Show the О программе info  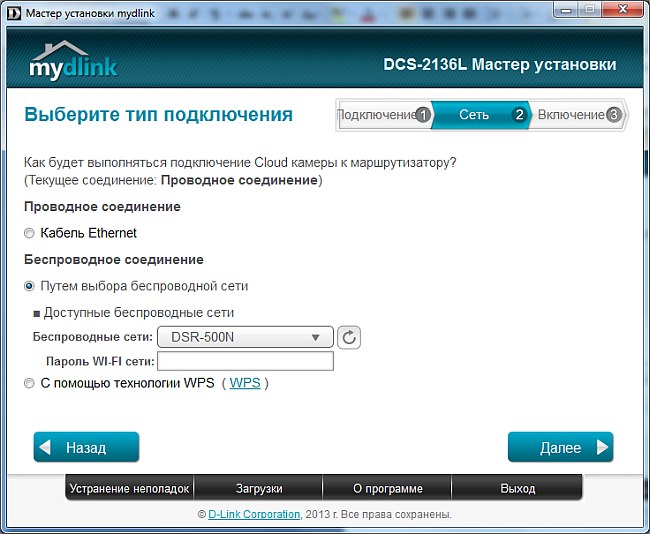tap(387, 489)
